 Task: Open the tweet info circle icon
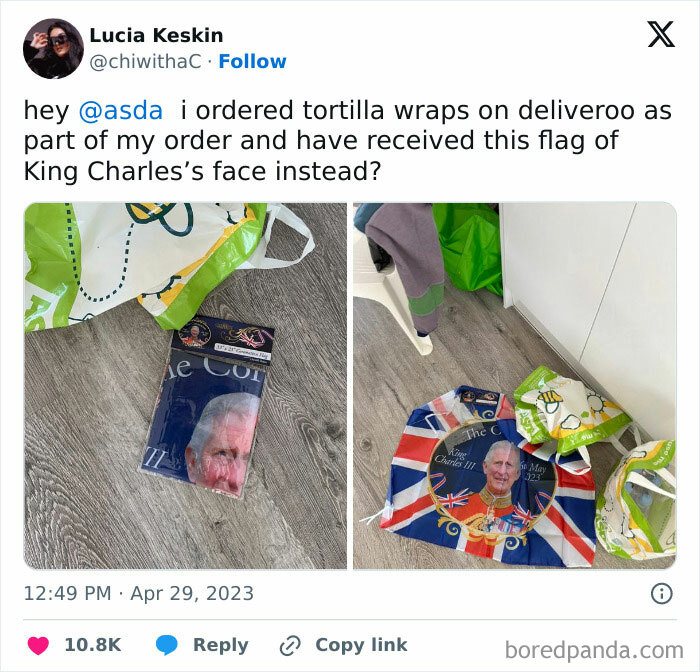(x=661, y=594)
